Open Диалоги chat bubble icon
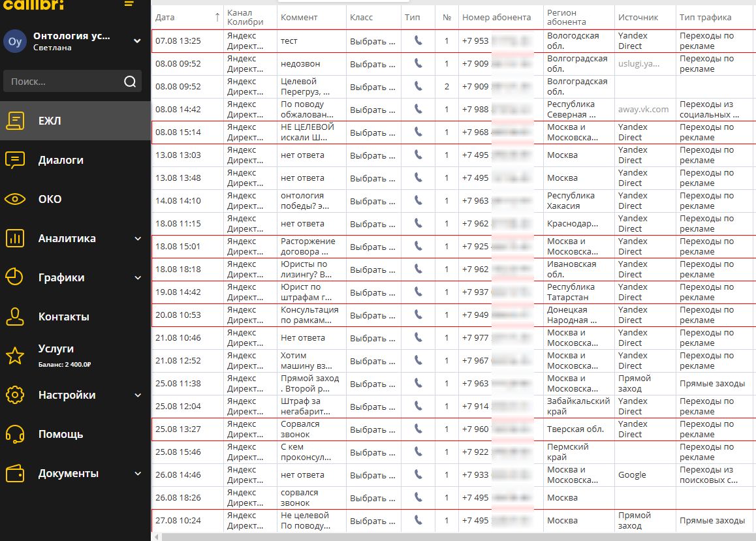 tap(15, 160)
